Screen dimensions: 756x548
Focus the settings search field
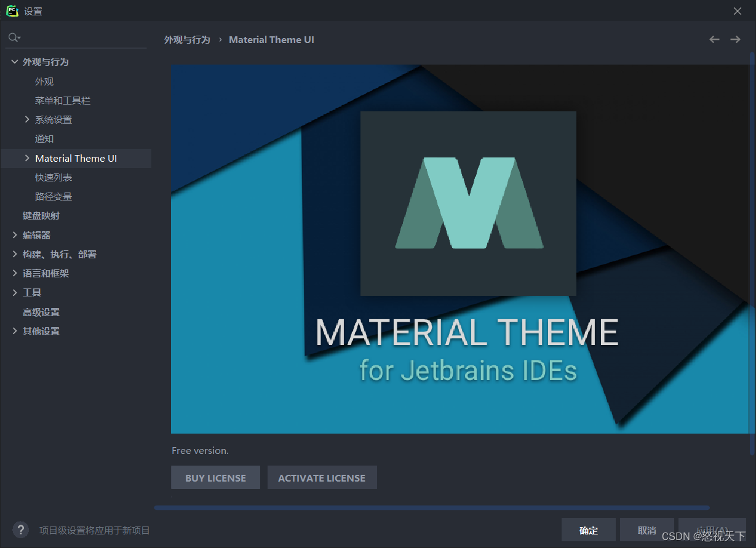(77, 38)
